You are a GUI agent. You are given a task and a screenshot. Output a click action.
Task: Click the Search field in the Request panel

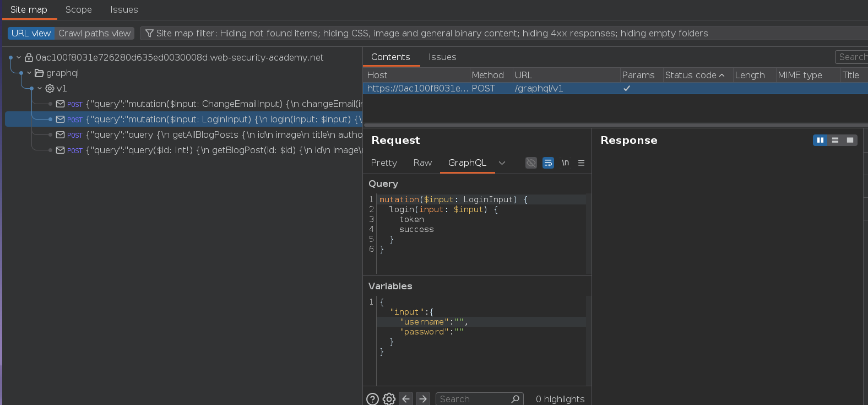479,399
